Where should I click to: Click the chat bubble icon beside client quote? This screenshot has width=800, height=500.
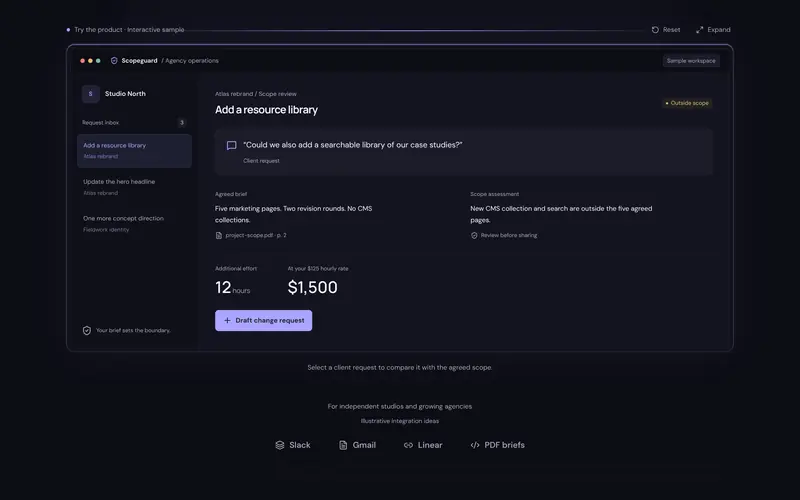tap(231, 145)
